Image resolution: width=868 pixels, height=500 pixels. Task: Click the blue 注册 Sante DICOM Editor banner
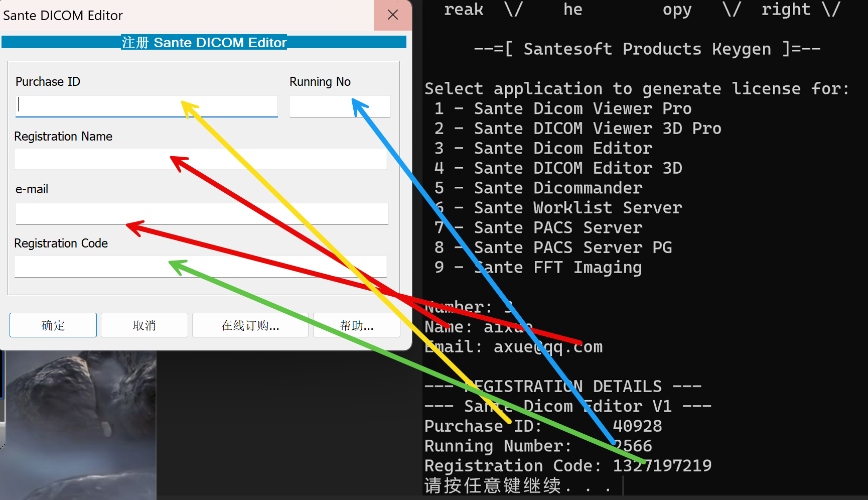tap(204, 42)
